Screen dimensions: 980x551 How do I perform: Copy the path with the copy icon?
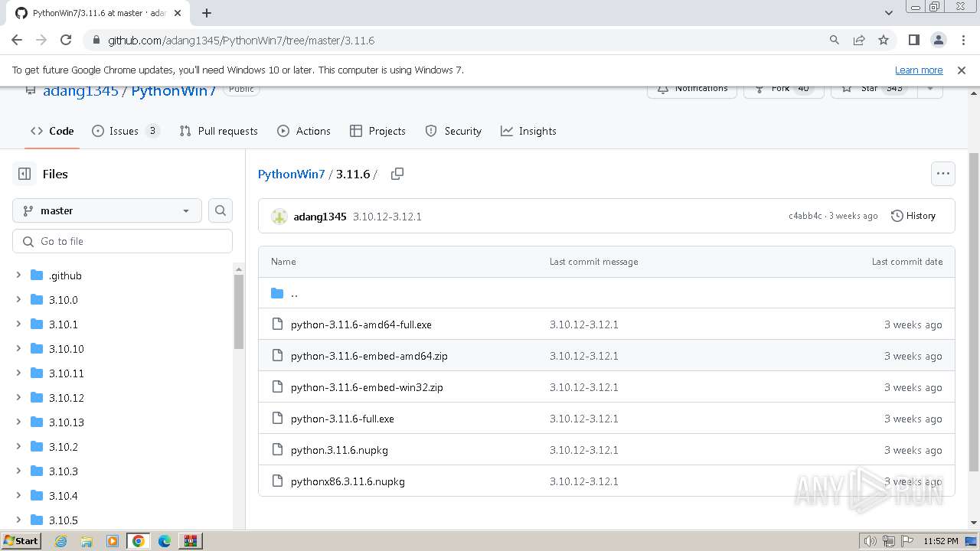tap(397, 174)
